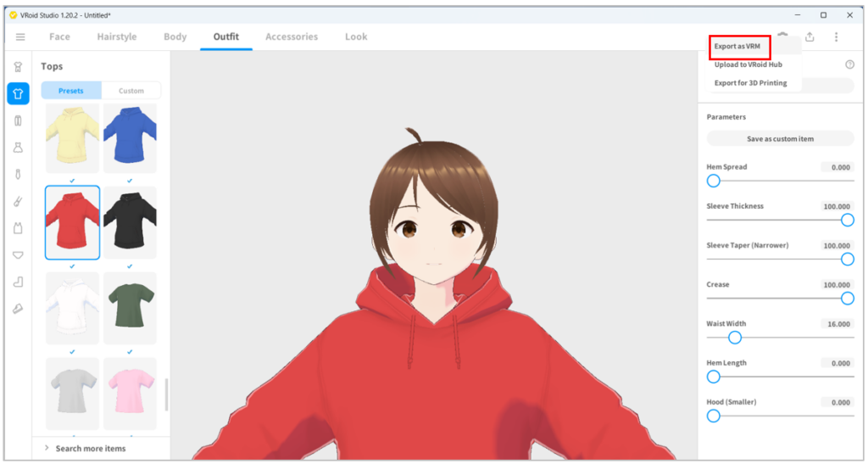Open the inner tops camisole icon

[x=18, y=228]
